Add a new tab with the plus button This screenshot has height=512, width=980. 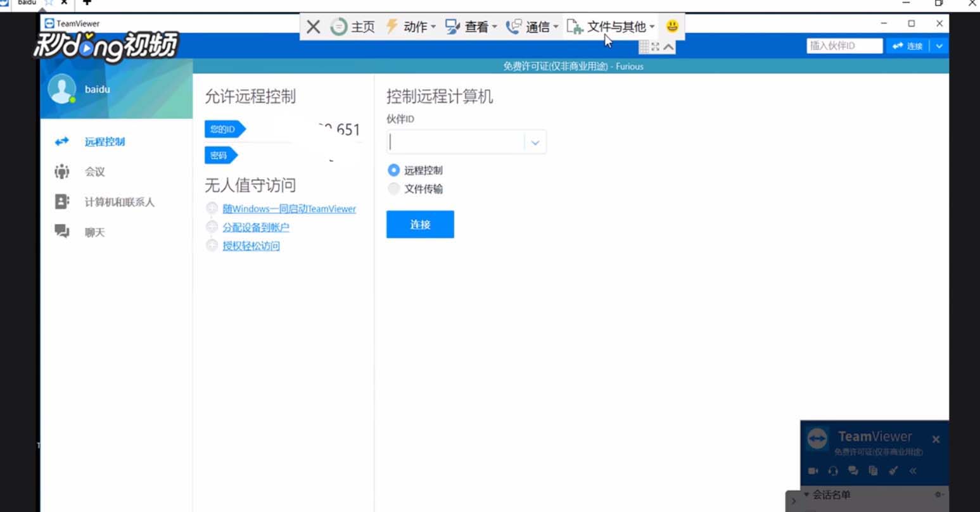[x=87, y=3]
